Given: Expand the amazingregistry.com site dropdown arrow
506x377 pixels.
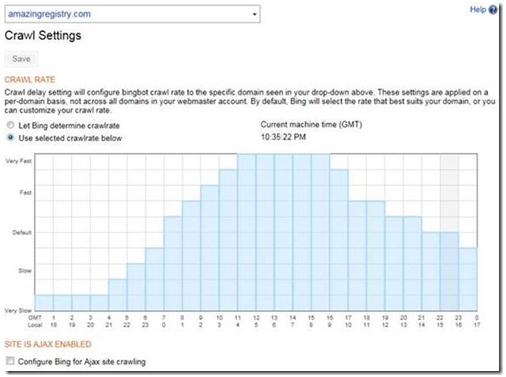Looking at the screenshot, I should tap(254, 14).
